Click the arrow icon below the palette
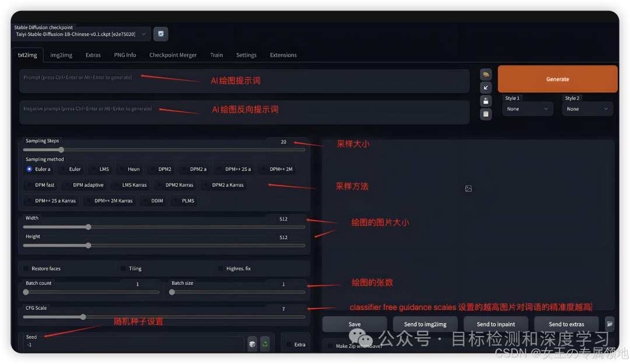The image size is (630, 364). pos(486,87)
